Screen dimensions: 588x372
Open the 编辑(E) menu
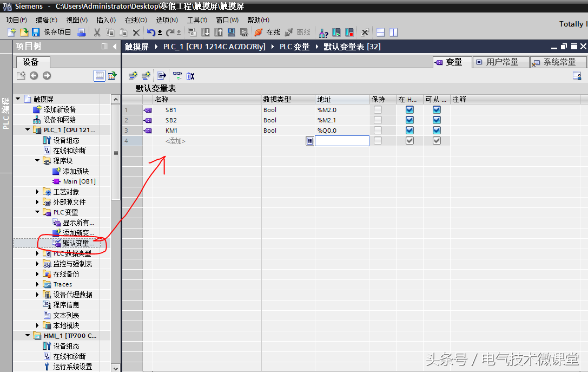point(47,20)
